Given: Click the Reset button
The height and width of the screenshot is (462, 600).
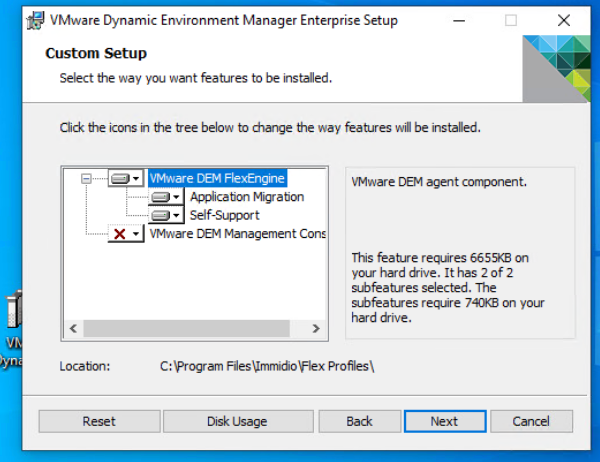Looking at the screenshot, I should pos(99,421).
